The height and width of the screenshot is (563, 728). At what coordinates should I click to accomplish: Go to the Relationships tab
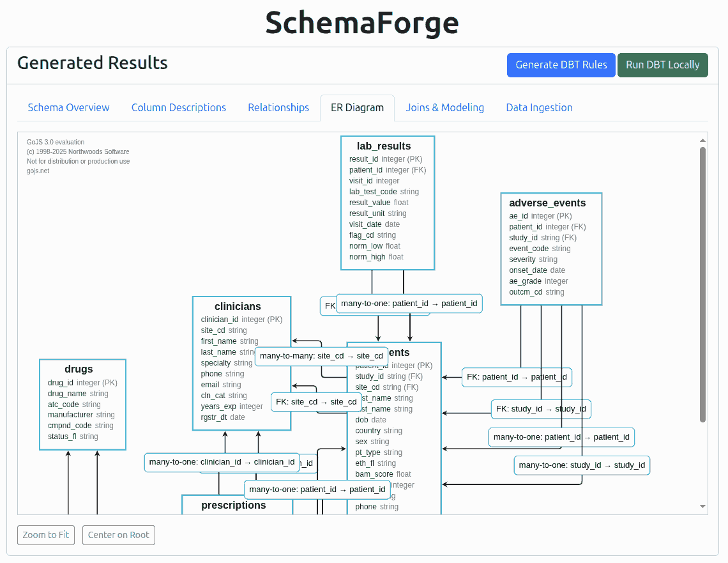[278, 107]
